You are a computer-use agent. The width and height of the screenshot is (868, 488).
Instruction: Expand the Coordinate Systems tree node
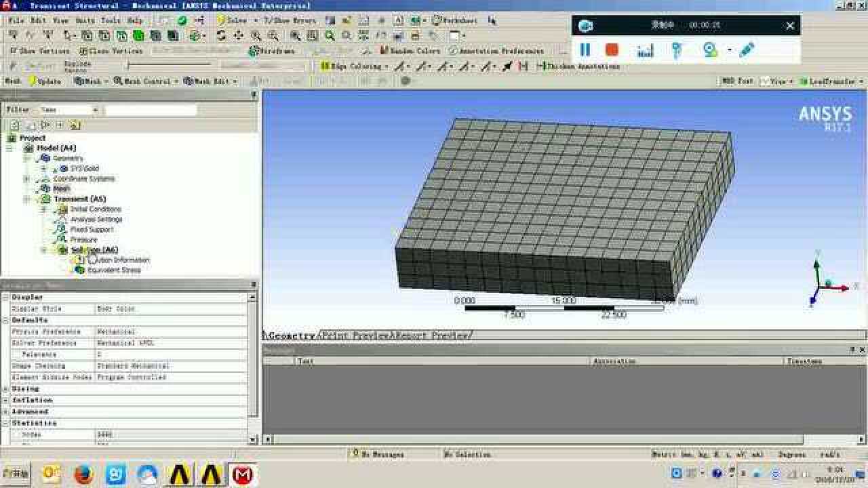[x=26, y=179]
